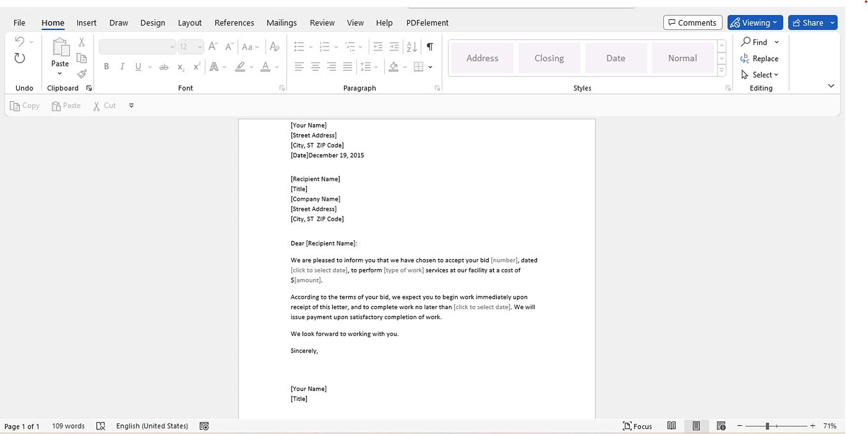Open the PDFelement tab
This screenshot has height=434, width=868.
(427, 23)
